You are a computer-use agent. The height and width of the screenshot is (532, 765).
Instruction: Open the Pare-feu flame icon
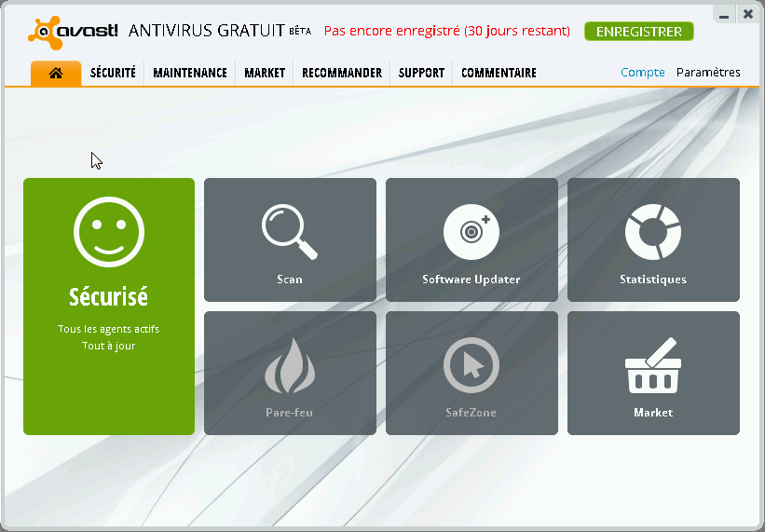point(290,365)
